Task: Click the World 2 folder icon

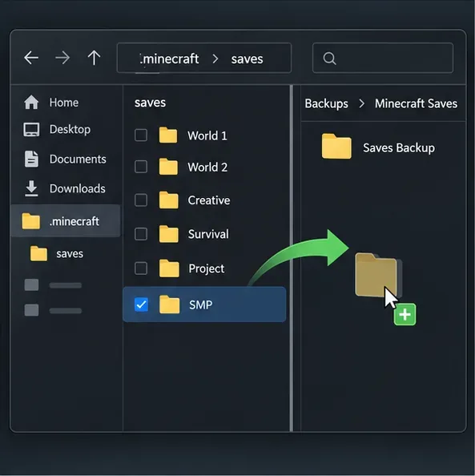Action: click(x=168, y=167)
